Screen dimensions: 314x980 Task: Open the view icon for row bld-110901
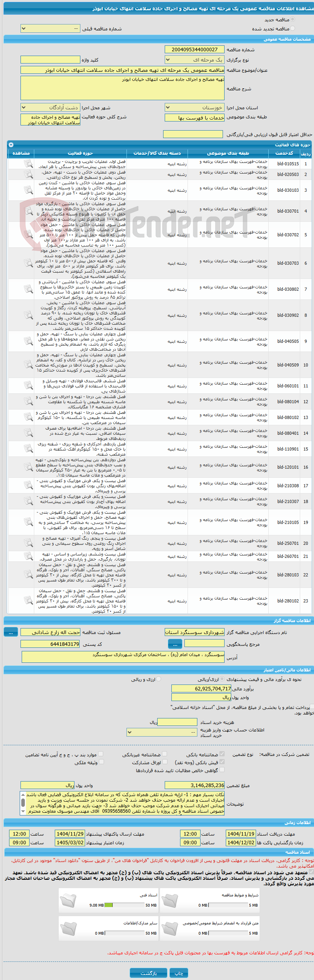28,449
